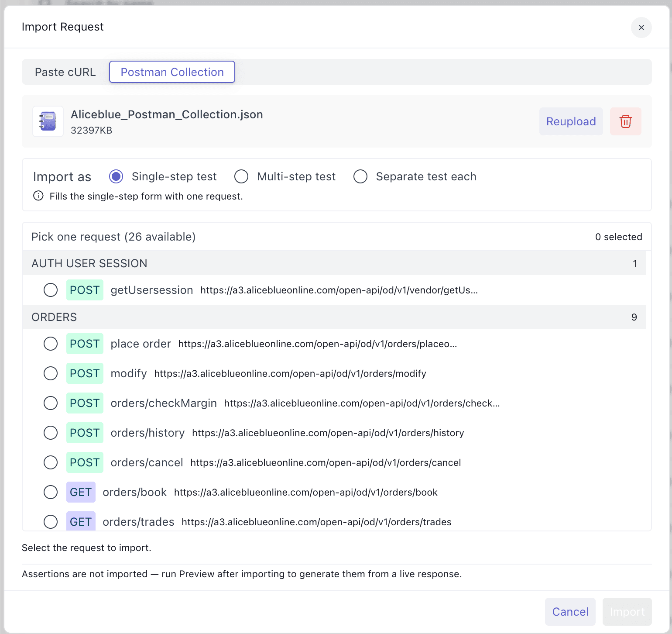The image size is (672, 634).
Task: Click the orders/history endpoint URL
Action: [x=328, y=433]
